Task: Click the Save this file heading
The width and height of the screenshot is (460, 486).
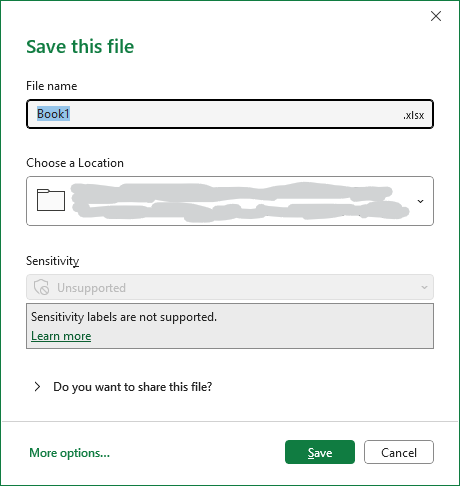Action: [80, 46]
